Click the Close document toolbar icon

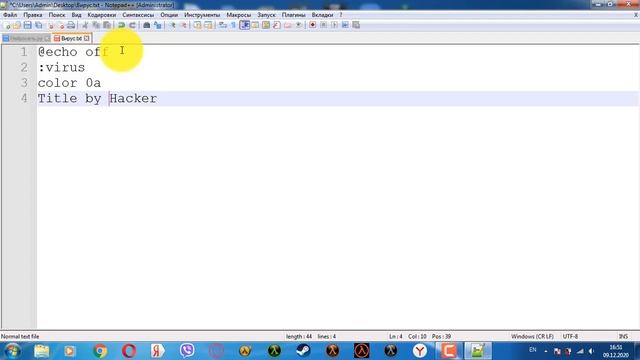(51, 25)
